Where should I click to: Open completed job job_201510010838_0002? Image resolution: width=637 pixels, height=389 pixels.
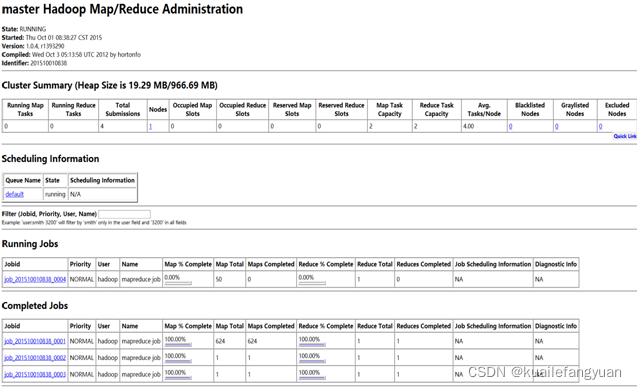(35, 358)
